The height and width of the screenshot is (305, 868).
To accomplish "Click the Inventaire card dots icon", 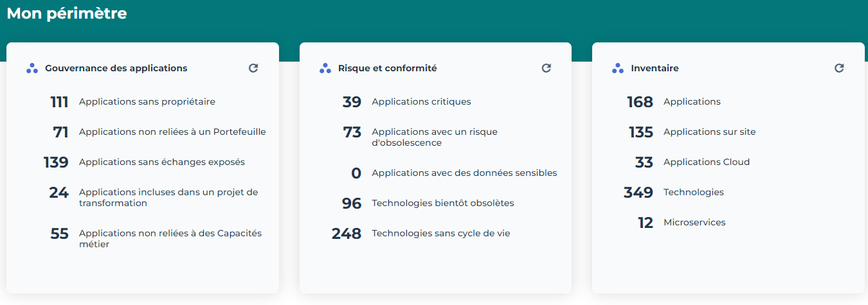I will tap(618, 68).
